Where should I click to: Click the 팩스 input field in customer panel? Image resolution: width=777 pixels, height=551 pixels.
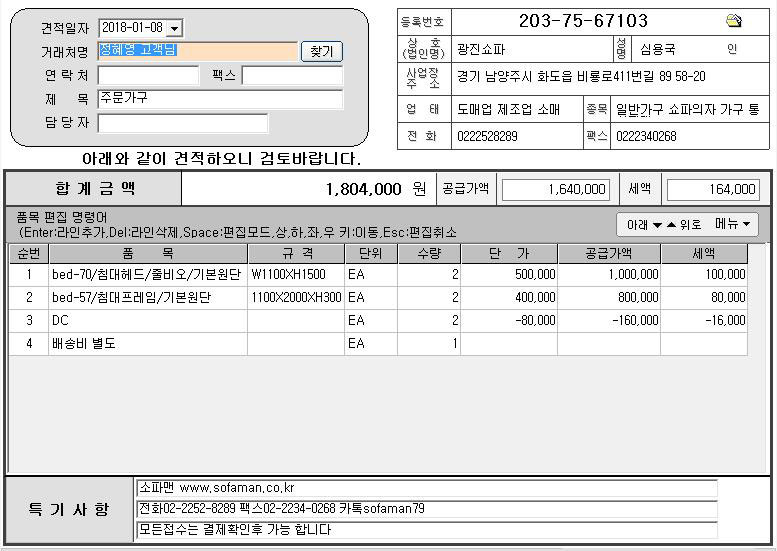(x=292, y=76)
